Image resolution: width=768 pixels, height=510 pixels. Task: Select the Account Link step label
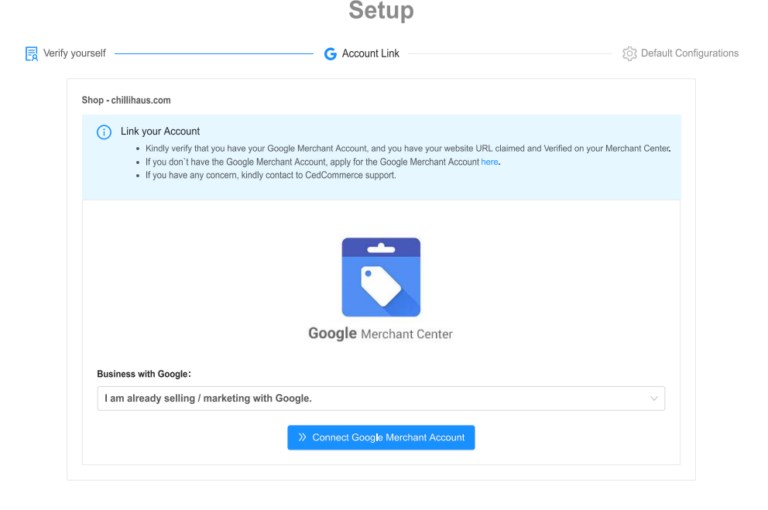coord(370,53)
